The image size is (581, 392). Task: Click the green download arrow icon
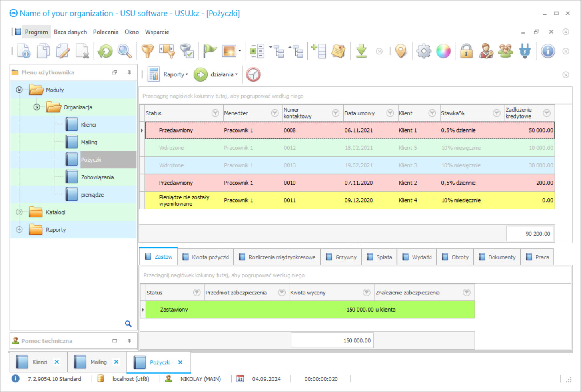point(361,51)
